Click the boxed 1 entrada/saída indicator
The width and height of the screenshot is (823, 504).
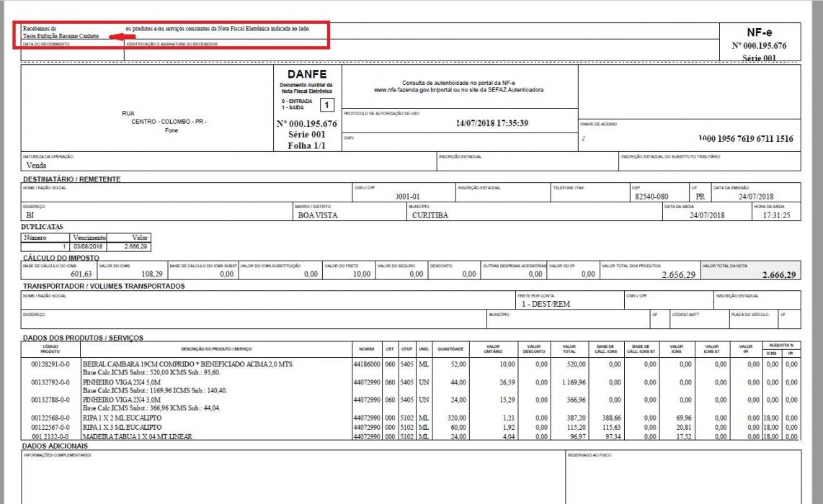click(327, 105)
